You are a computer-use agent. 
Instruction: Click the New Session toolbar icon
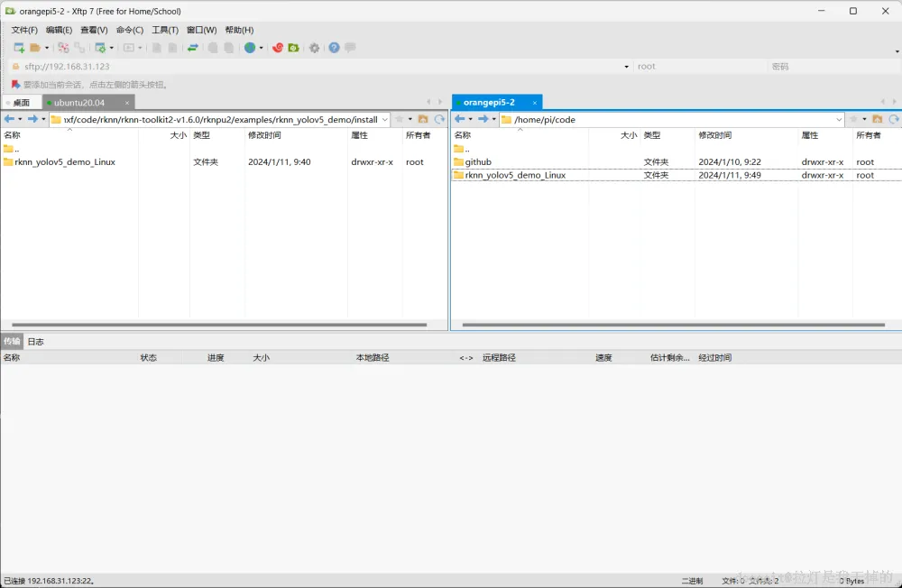(x=19, y=48)
